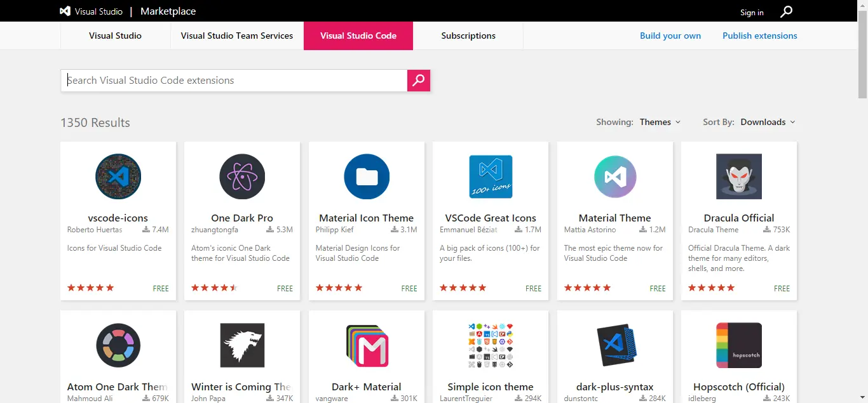
Task: Click publisher name Philipp Kief
Action: point(335,230)
